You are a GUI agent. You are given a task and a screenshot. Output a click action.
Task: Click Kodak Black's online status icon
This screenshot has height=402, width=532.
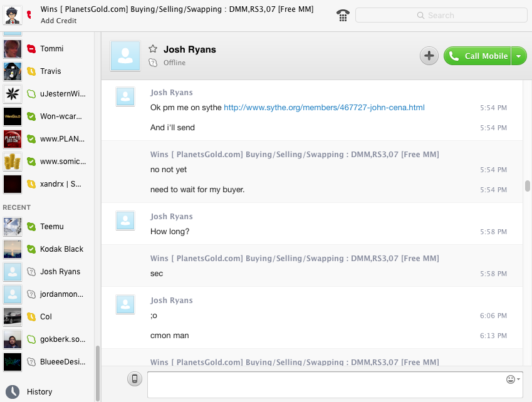[31, 249]
